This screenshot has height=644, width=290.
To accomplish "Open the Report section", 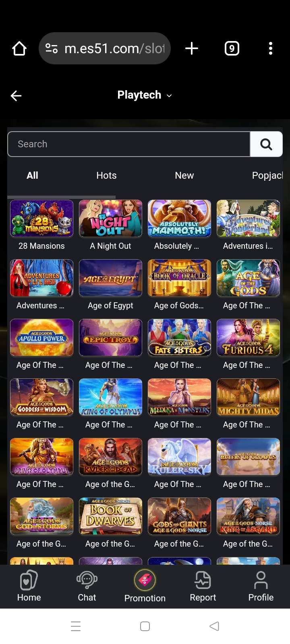I will point(203,586).
